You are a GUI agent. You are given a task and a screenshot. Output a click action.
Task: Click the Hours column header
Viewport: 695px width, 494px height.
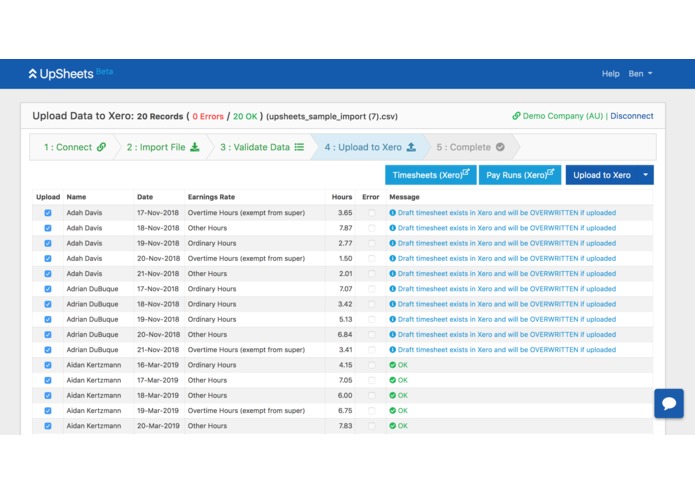[342, 197]
